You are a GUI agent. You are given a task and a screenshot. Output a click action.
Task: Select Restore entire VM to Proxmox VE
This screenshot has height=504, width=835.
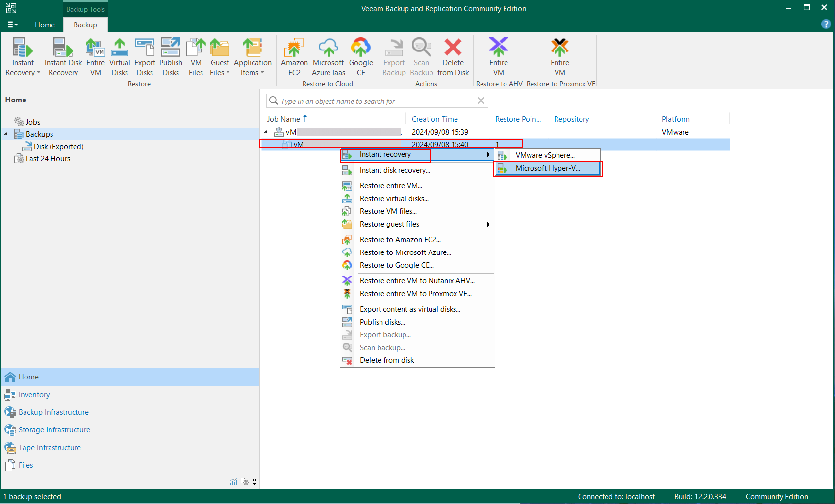tap(417, 294)
